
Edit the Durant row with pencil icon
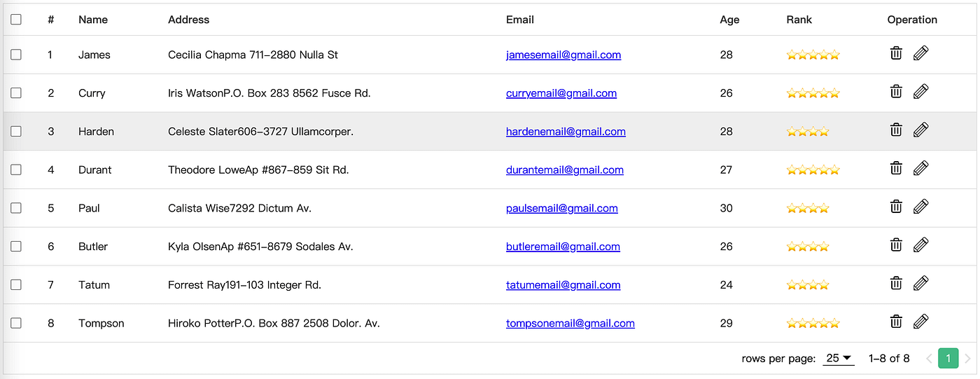pos(921,168)
